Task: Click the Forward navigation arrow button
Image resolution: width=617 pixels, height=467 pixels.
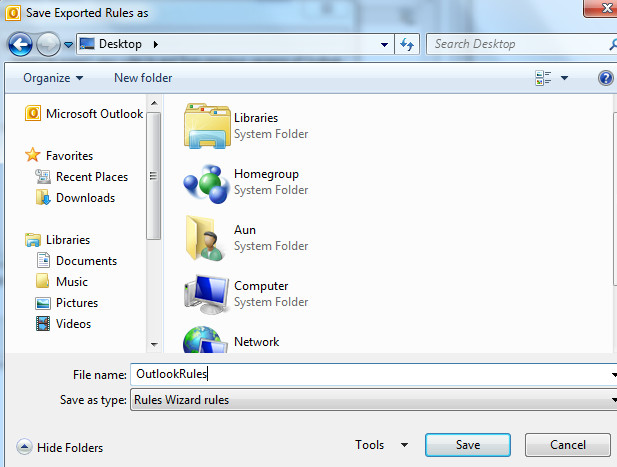Action: point(48,44)
